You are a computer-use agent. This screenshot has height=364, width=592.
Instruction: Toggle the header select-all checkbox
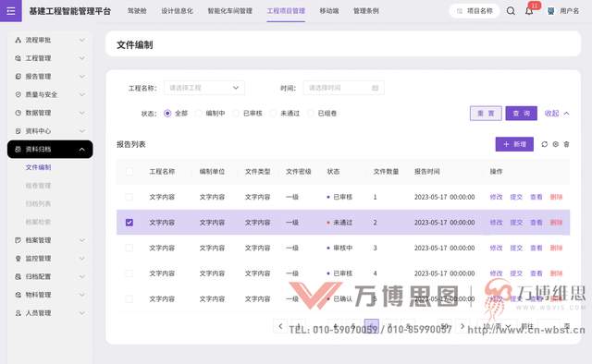point(129,172)
